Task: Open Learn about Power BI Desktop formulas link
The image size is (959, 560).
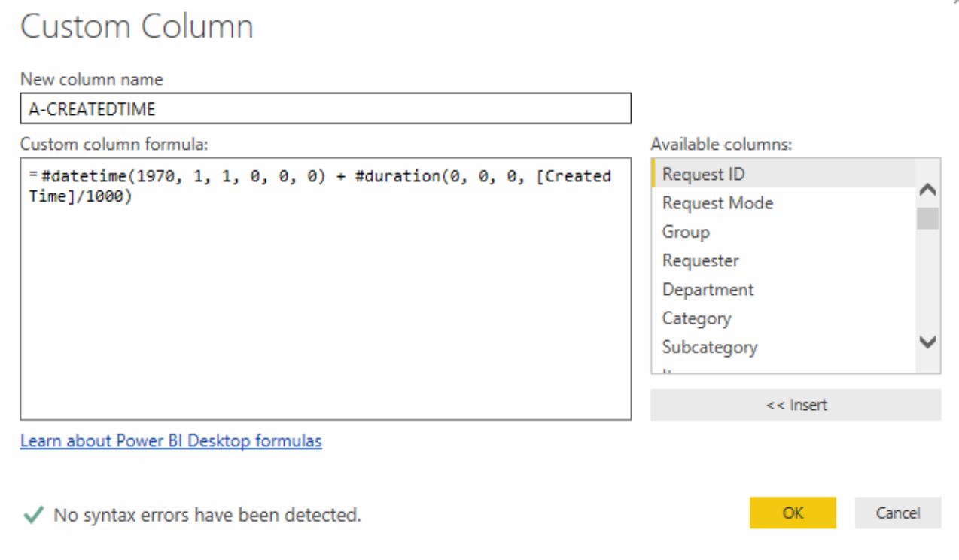Action: [x=171, y=440]
